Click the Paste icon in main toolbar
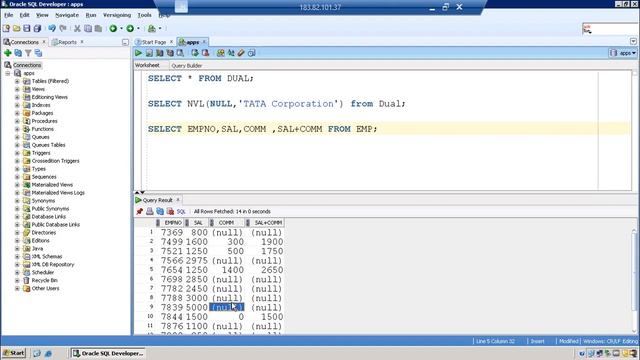This screenshot has height=360, width=640. pos(98,28)
